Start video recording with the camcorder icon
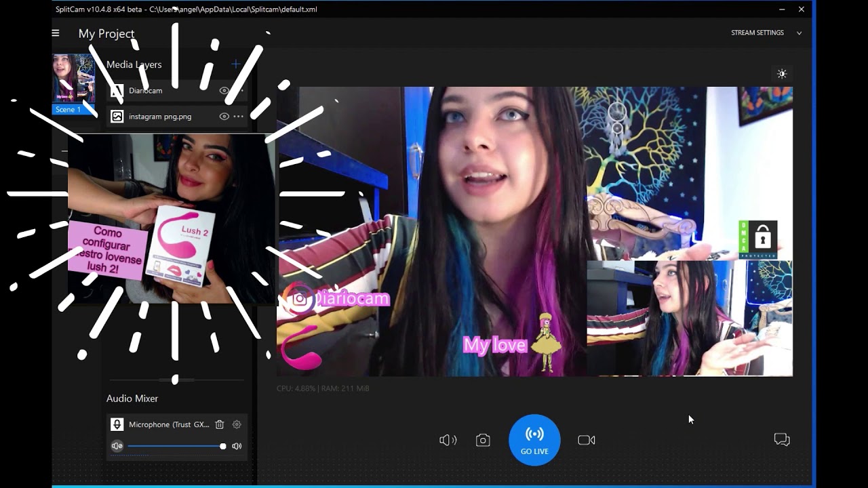868x488 pixels. pyautogui.click(x=587, y=441)
